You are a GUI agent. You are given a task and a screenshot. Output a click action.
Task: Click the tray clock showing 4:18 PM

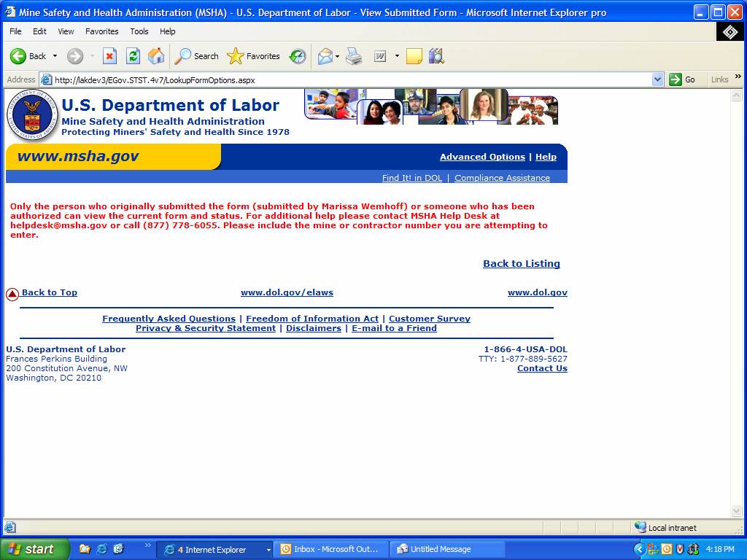pyautogui.click(x=720, y=549)
